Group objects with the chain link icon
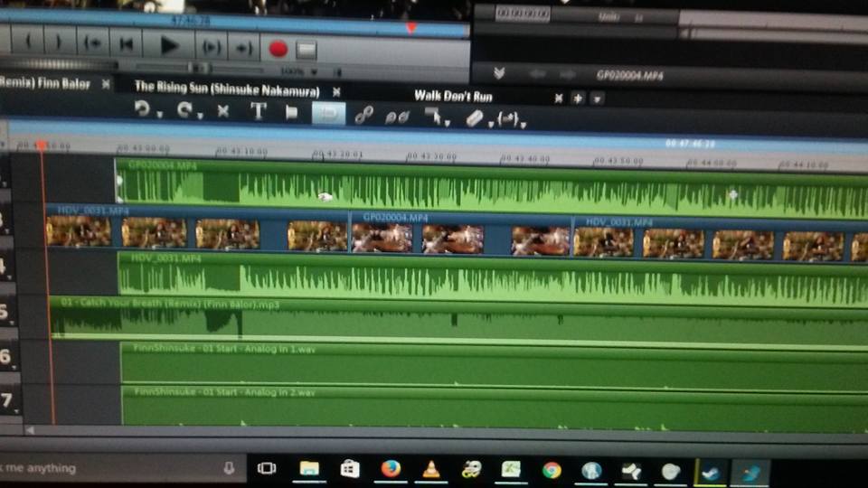This screenshot has width=868, height=488. click(x=363, y=115)
